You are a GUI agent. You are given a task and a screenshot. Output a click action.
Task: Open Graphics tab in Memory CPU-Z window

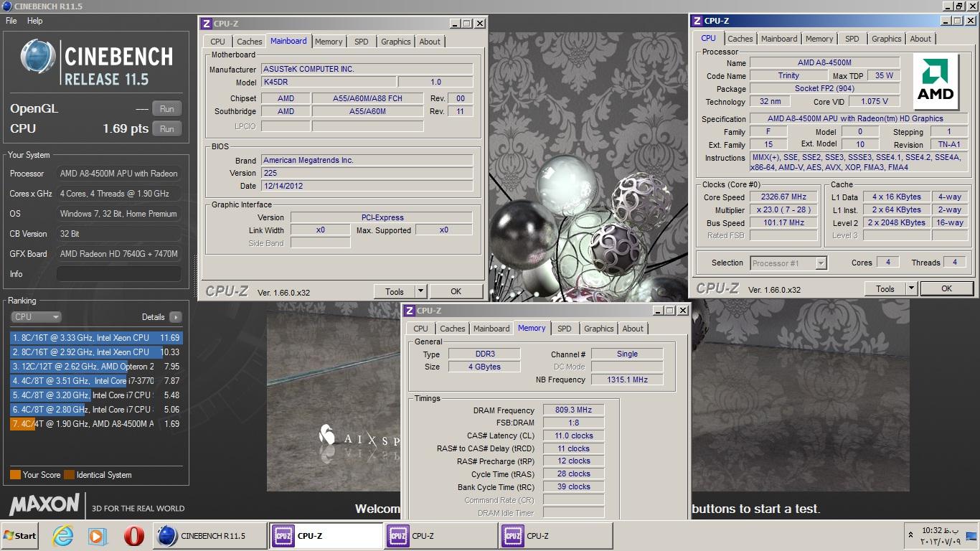pyautogui.click(x=599, y=329)
